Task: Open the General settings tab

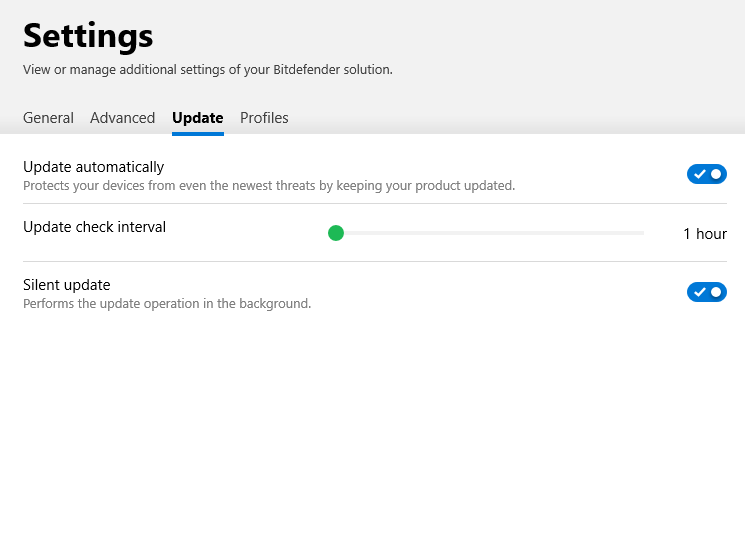Action: [48, 118]
